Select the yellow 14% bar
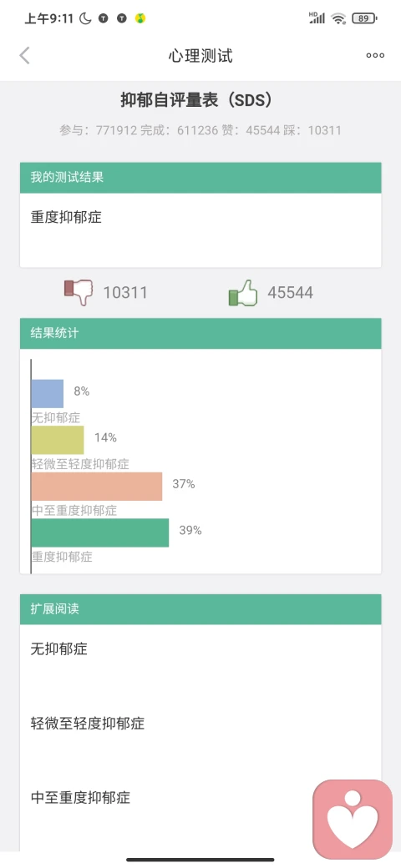The height and width of the screenshot is (868, 401). [58, 440]
